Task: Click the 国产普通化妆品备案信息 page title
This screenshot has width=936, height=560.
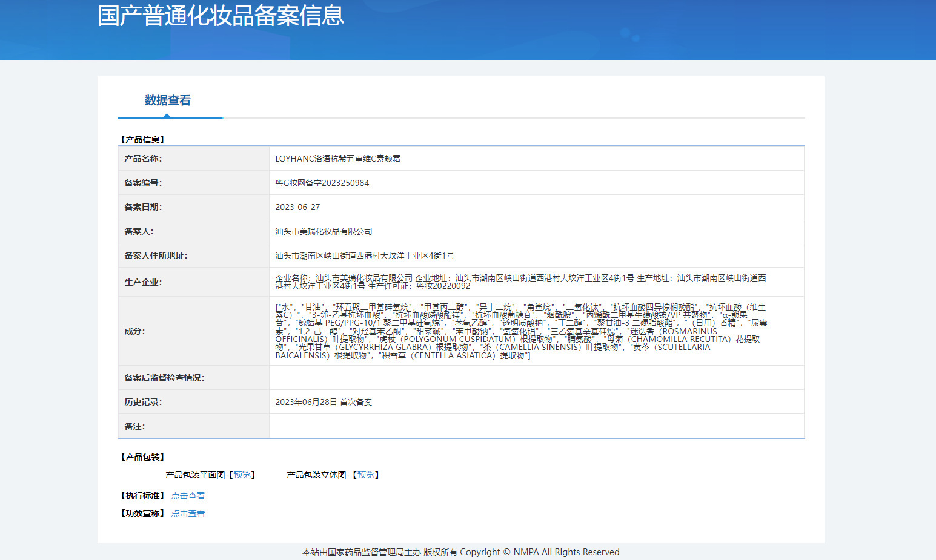Action: (221, 16)
